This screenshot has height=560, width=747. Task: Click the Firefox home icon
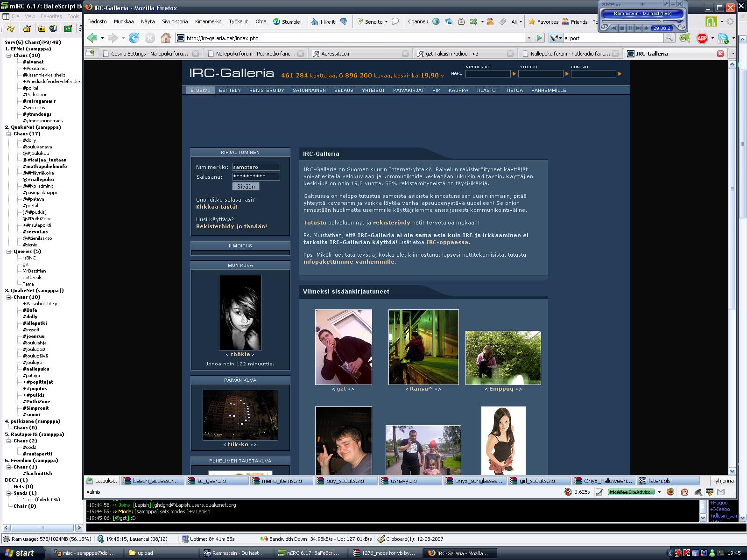[x=165, y=38]
